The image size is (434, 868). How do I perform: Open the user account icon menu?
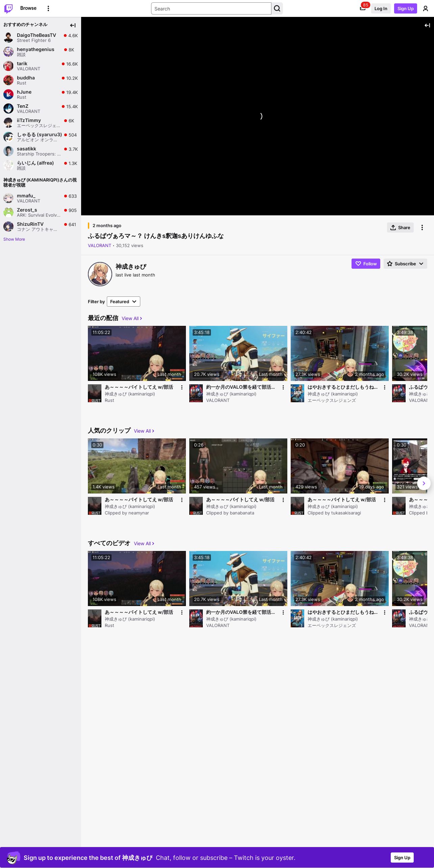click(x=426, y=8)
